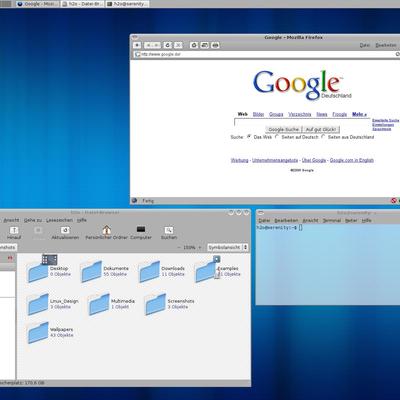Screen dimensions: 400x400
Task: Open Ansicht menu in terminal window
Action: 310,221
